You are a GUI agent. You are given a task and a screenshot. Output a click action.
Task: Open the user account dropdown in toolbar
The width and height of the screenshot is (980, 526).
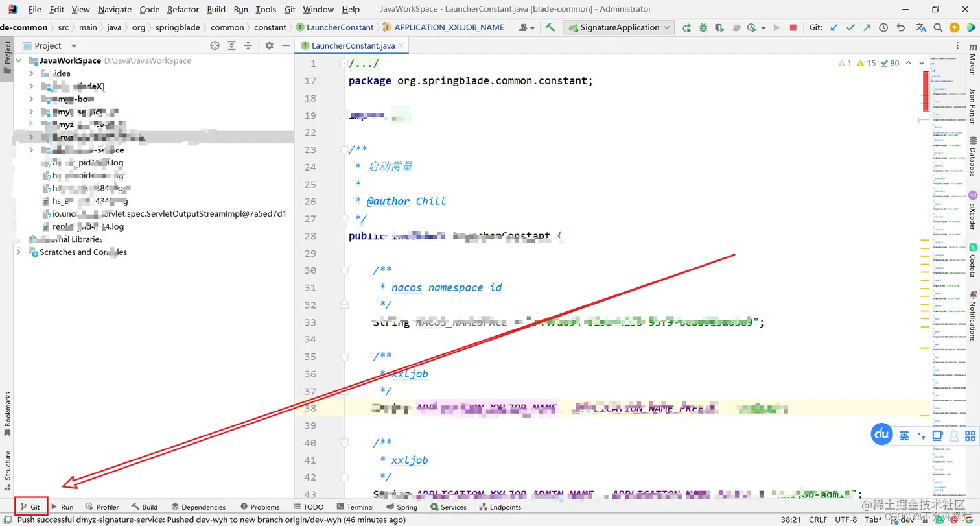point(527,27)
